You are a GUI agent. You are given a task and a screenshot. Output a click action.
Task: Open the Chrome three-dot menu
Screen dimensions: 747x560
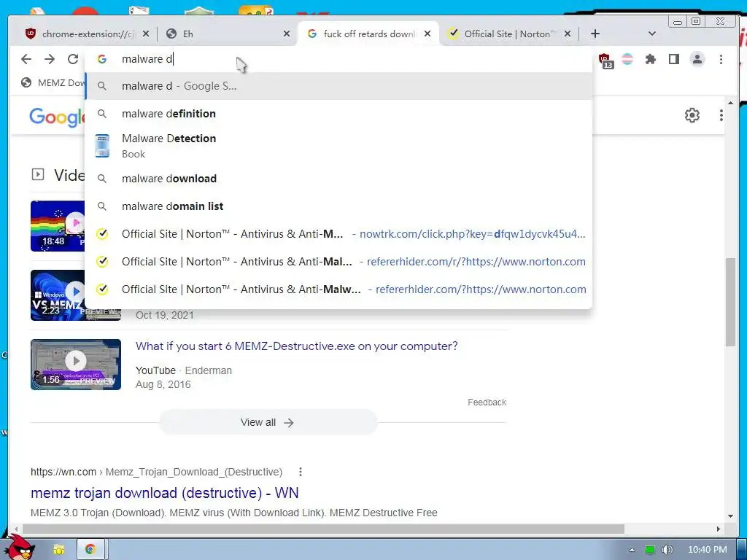pyautogui.click(x=721, y=59)
